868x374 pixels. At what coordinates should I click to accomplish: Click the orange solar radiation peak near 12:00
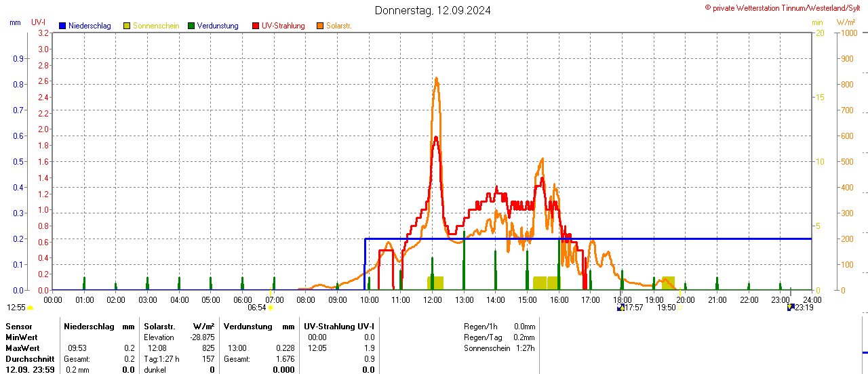point(436,80)
